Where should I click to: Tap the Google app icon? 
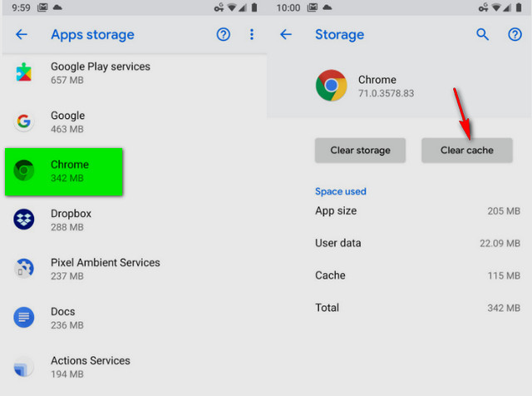(x=24, y=121)
